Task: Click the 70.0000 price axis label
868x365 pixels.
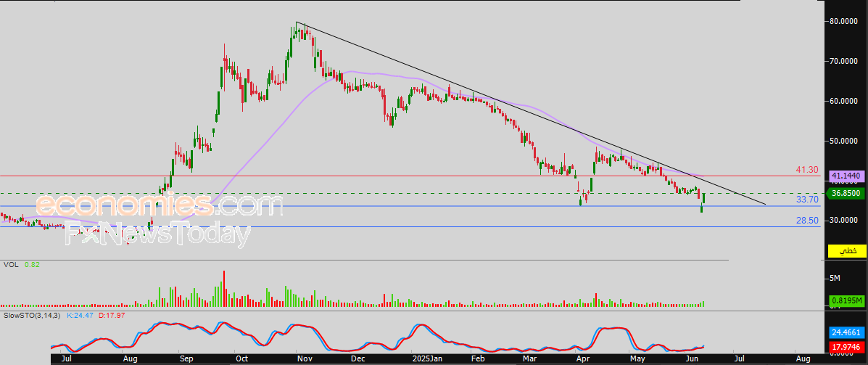Action: click(x=843, y=61)
